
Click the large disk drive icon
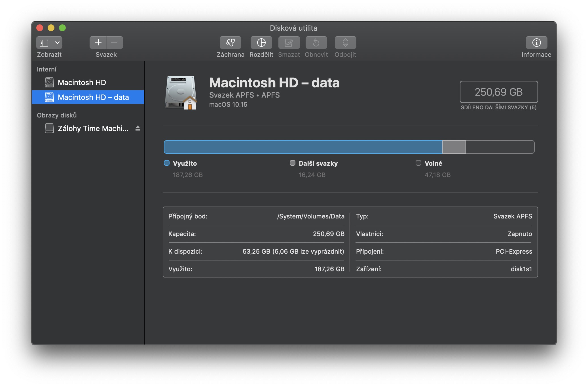181,92
